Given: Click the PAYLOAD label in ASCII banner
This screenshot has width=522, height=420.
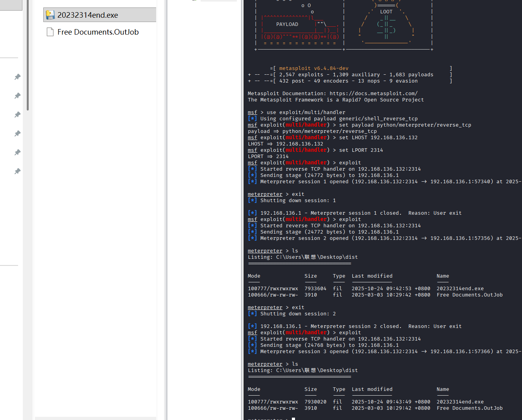Looking at the screenshot, I should click(x=287, y=24).
